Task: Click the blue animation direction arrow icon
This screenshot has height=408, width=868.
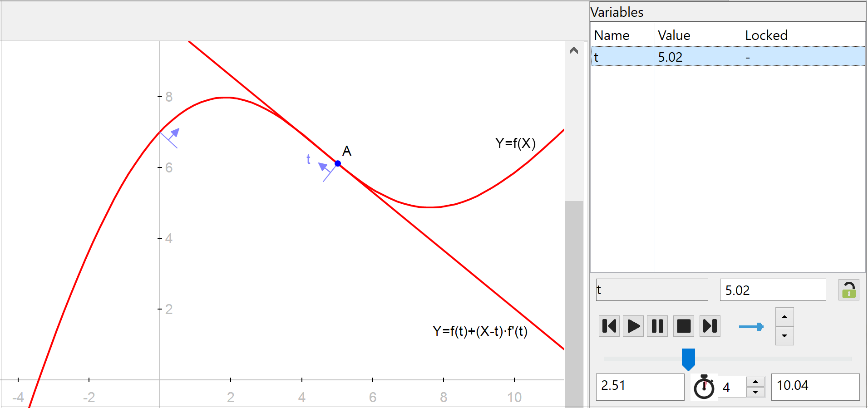Action: pyautogui.click(x=751, y=327)
